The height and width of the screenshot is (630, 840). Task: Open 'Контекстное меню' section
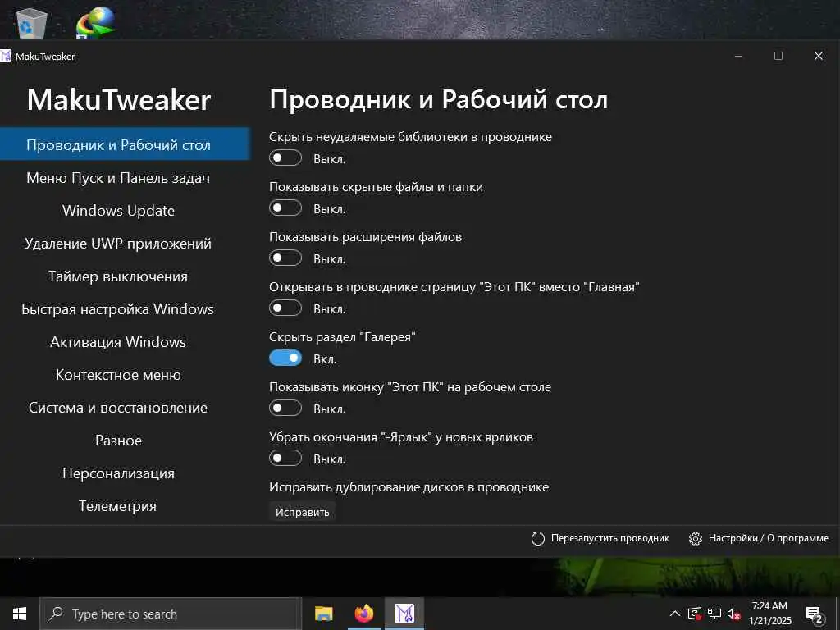pos(118,375)
